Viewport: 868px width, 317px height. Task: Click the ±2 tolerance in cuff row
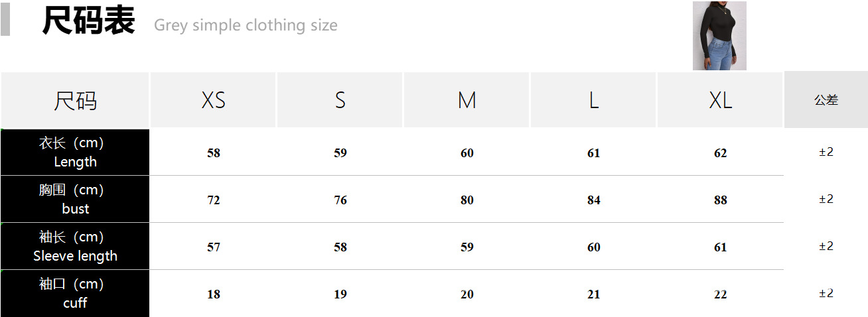826,293
